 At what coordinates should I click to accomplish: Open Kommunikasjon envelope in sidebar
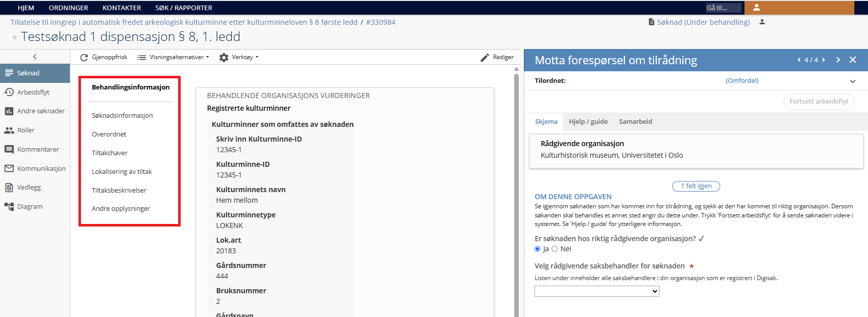[9, 168]
